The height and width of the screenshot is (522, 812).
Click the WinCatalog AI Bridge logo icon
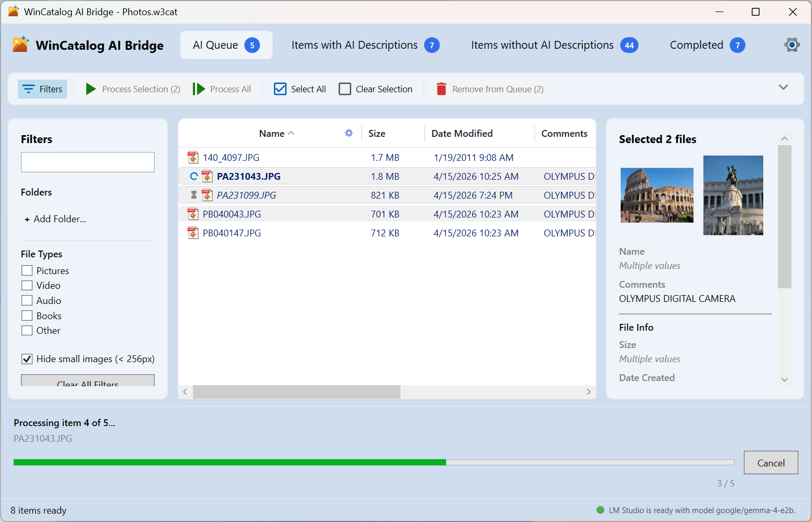[x=20, y=45]
